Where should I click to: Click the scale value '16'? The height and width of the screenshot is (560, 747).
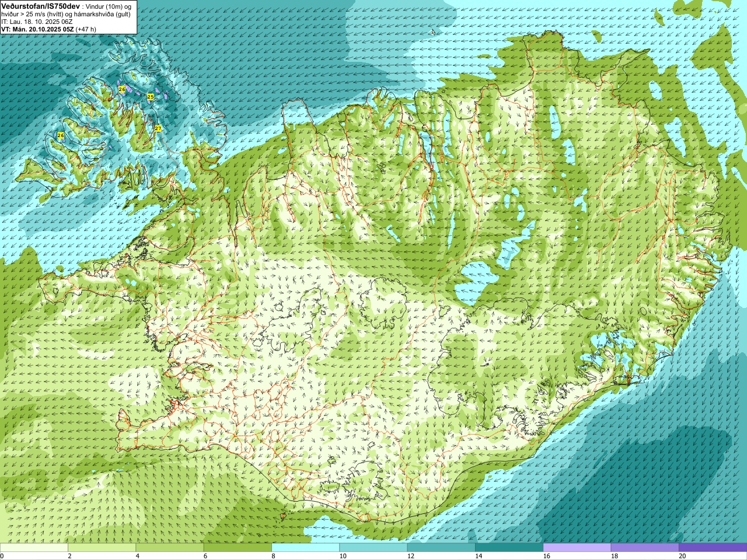click(546, 556)
